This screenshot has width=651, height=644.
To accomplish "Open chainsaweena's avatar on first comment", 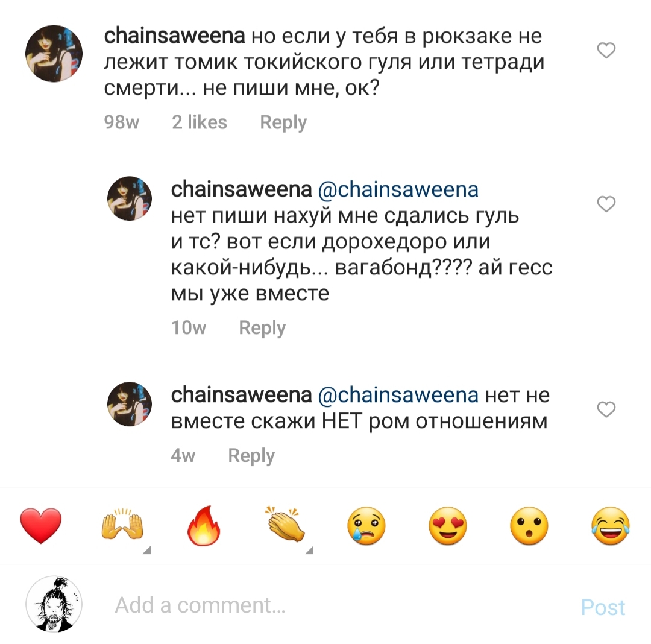I will point(54,53).
